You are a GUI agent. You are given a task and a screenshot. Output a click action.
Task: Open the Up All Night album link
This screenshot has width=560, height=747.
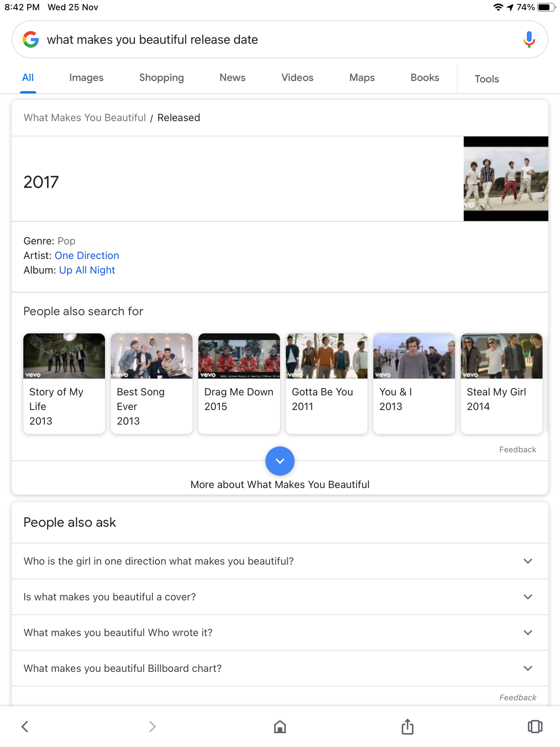point(87,270)
